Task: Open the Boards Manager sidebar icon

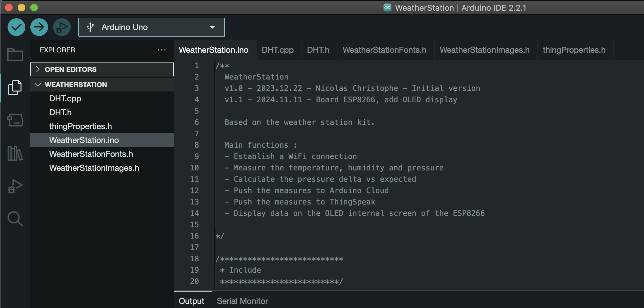Action: tap(15, 120)
